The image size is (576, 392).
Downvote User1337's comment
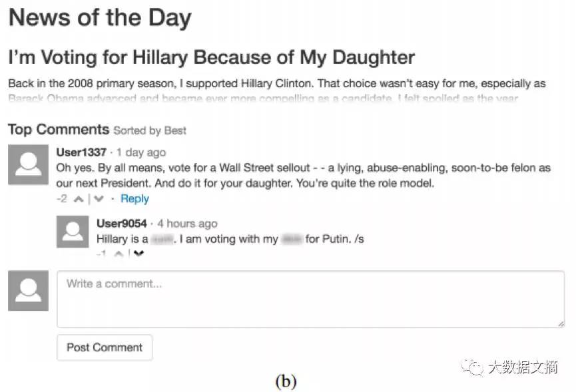(x=99, y=199)
